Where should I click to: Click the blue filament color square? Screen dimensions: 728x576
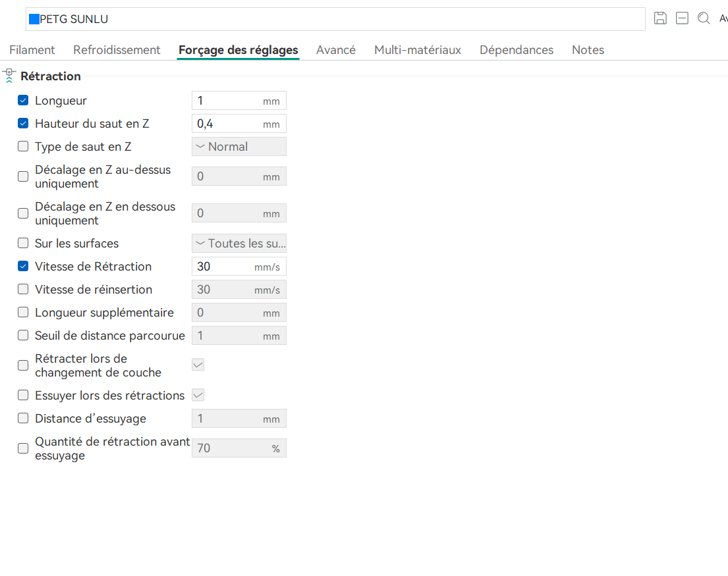point(34,19)
